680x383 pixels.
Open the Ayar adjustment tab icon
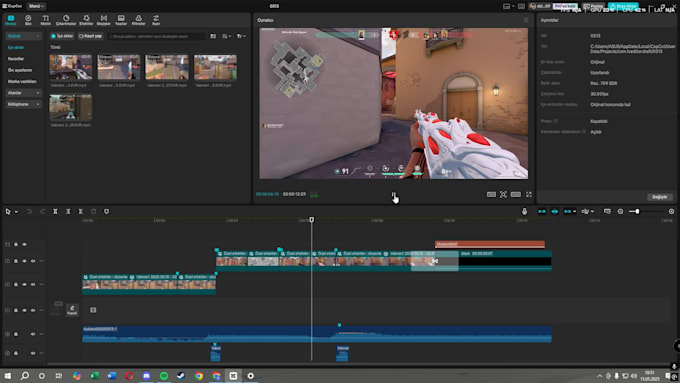156,20
